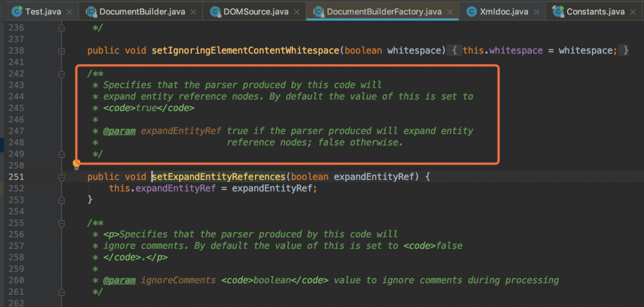Open the Constants.java tab

[596, 11]
